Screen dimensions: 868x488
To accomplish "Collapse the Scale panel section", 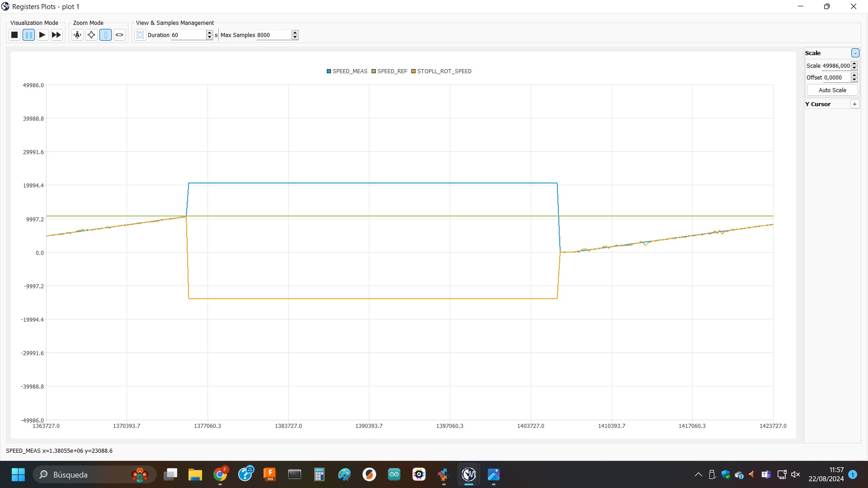I will (855, 53).
